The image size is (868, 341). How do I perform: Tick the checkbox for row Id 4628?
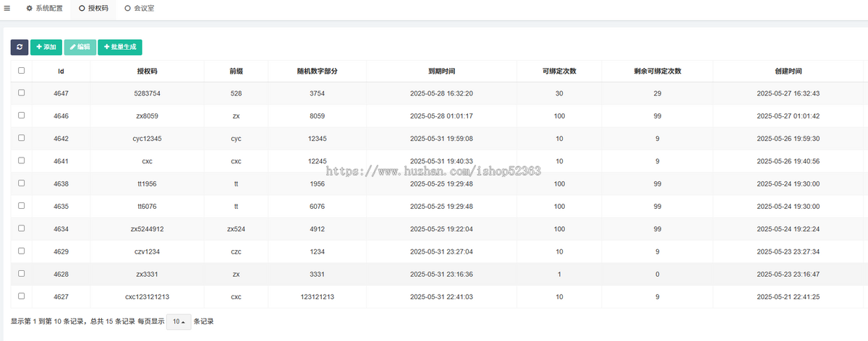[21, 273]
